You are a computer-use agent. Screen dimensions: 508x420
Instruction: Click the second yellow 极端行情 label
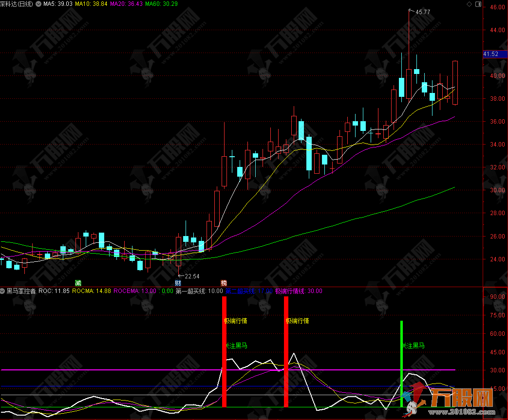pos(298,321)
